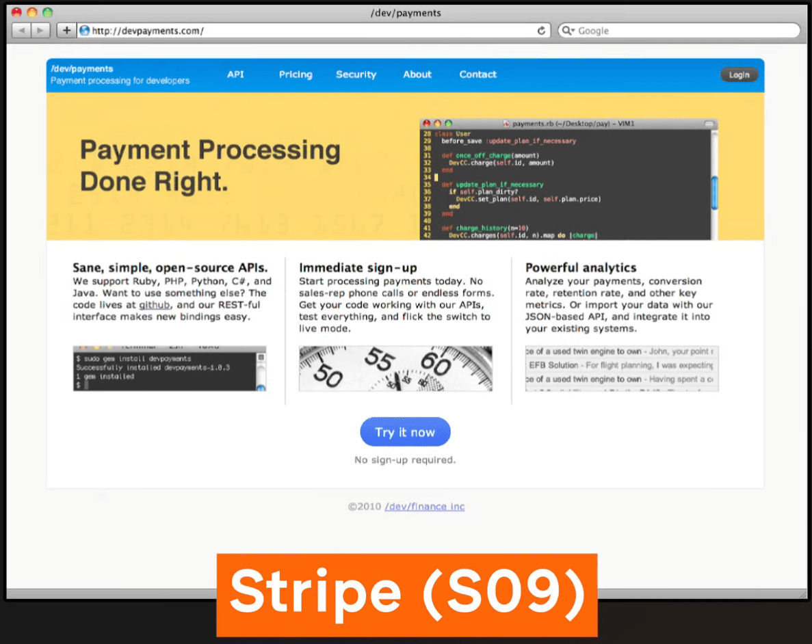Focus the Google search field
Screen dimensions: 812x644
point(679,31)
